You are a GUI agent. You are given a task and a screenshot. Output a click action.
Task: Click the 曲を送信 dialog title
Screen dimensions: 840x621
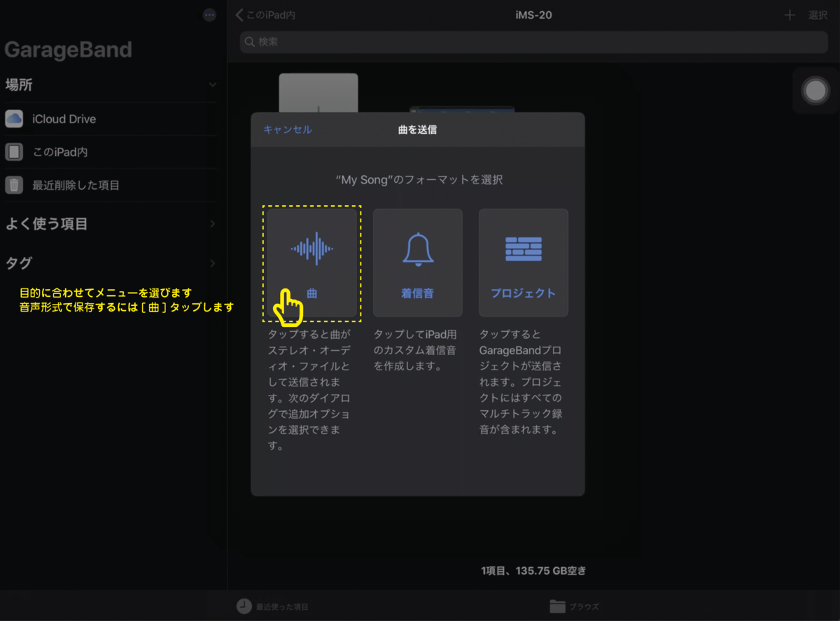[x=418, y=130]
